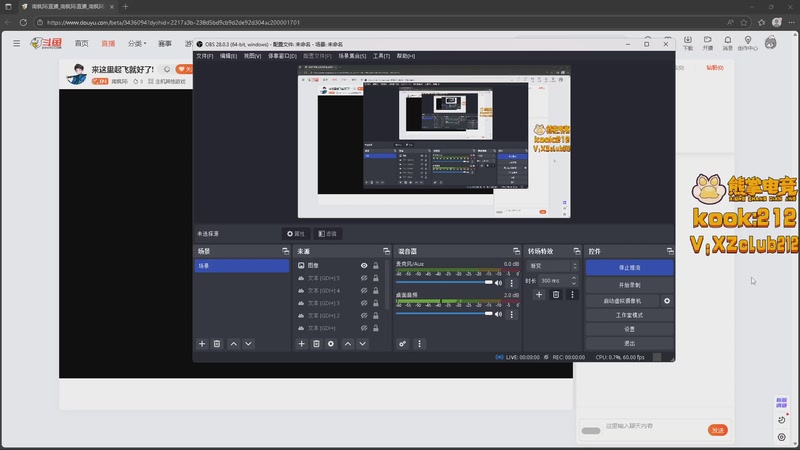800x450 pixels.
Task: Toggle visibility of last 文本 (GDI+) source
Action: point(364,328)
